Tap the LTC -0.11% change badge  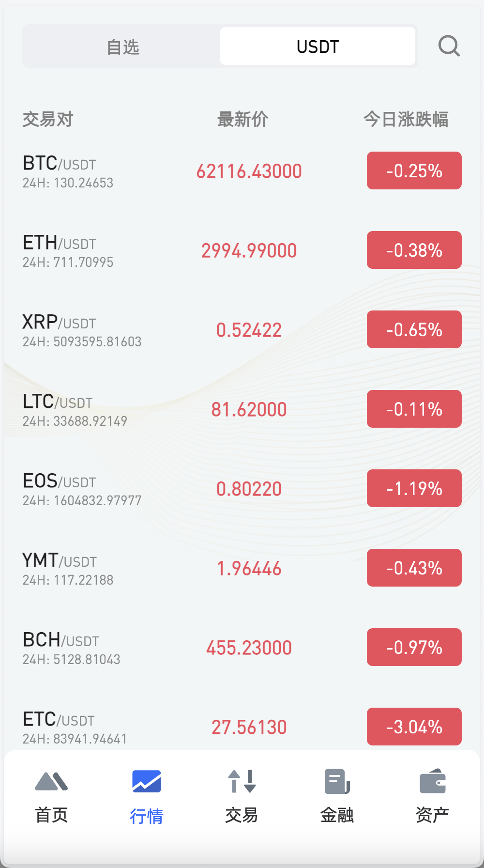(414, 409)
